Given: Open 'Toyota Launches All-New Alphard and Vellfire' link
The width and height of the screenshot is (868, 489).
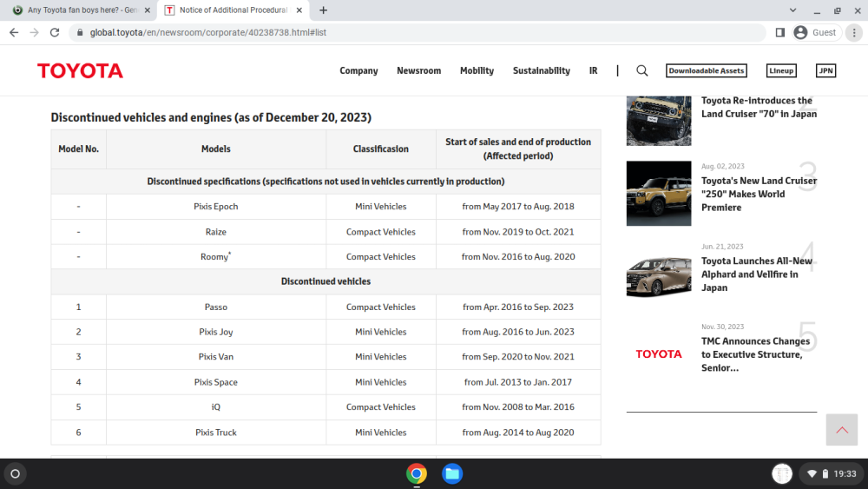Looking at the screenshot, I should click(x=757, y=274).
